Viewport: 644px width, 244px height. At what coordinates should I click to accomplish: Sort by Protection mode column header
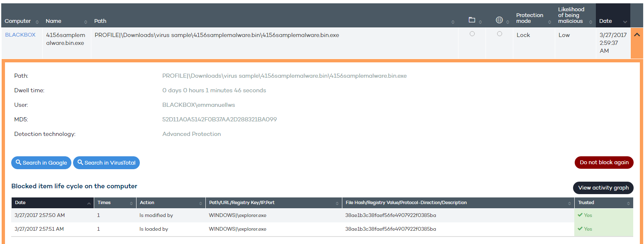529,18
